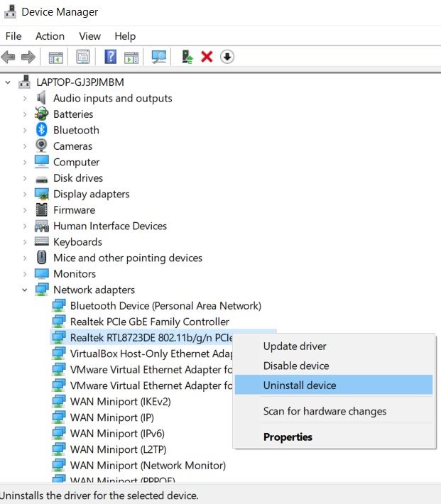Click the Cameras webcam icon
The height and width of the screenshot is (504, 441).
pyautogui.click(x=41, y=146)
